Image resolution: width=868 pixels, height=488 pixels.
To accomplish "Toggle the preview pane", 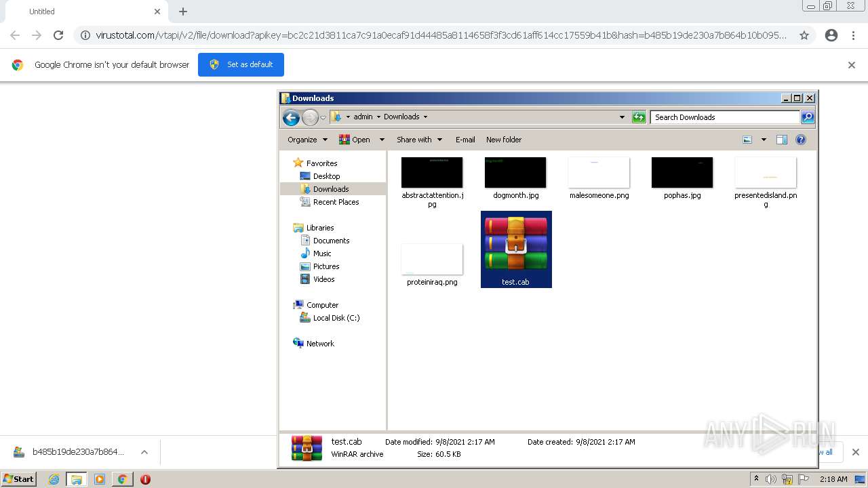I will point(782,140).
